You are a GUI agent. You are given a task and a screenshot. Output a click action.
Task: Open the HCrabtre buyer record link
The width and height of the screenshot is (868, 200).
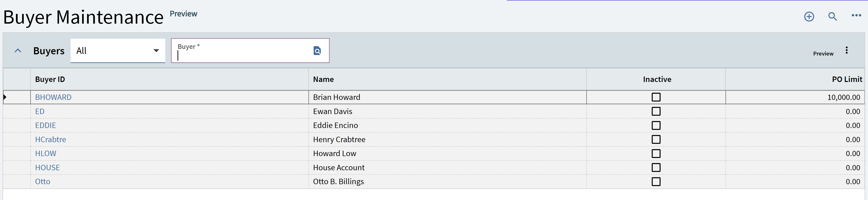pos(51,140)
